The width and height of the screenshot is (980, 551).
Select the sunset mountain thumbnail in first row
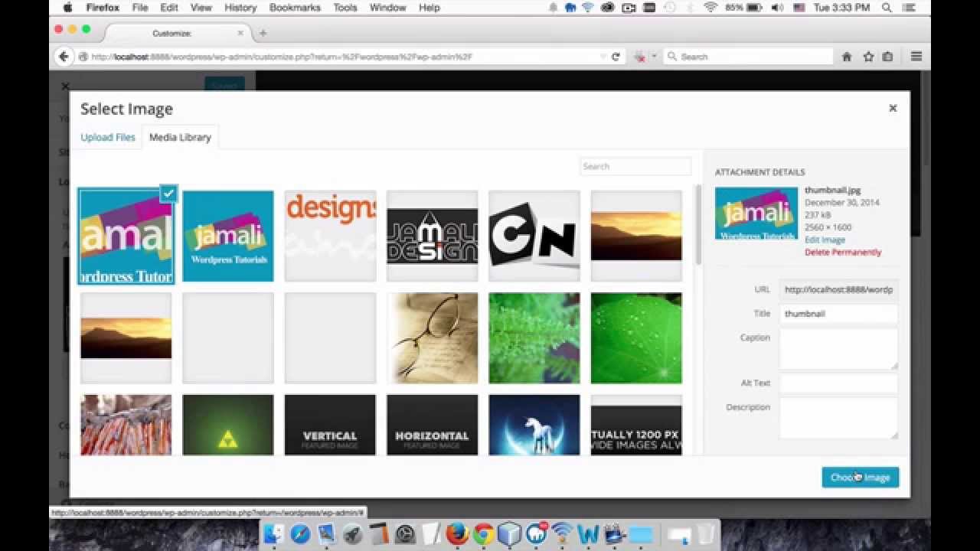coord(636,236)
